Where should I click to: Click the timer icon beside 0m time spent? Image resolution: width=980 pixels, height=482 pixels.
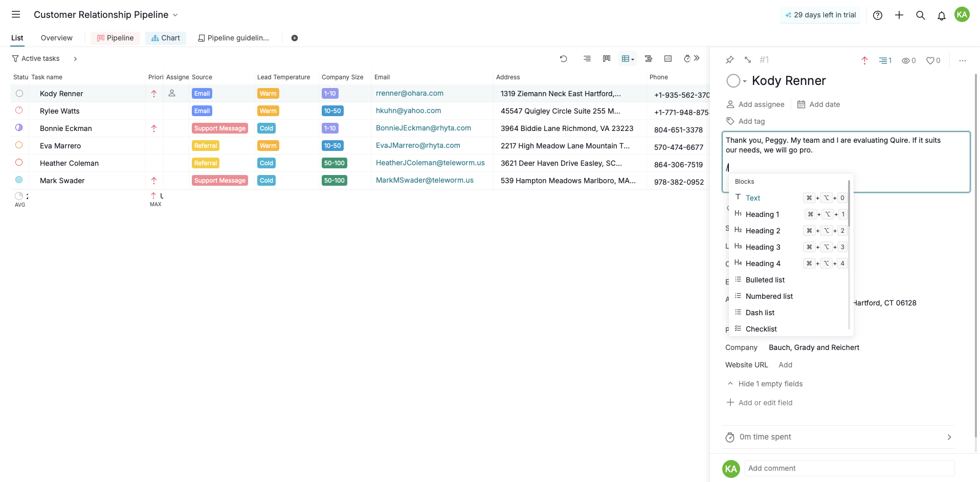click(730, 437)
